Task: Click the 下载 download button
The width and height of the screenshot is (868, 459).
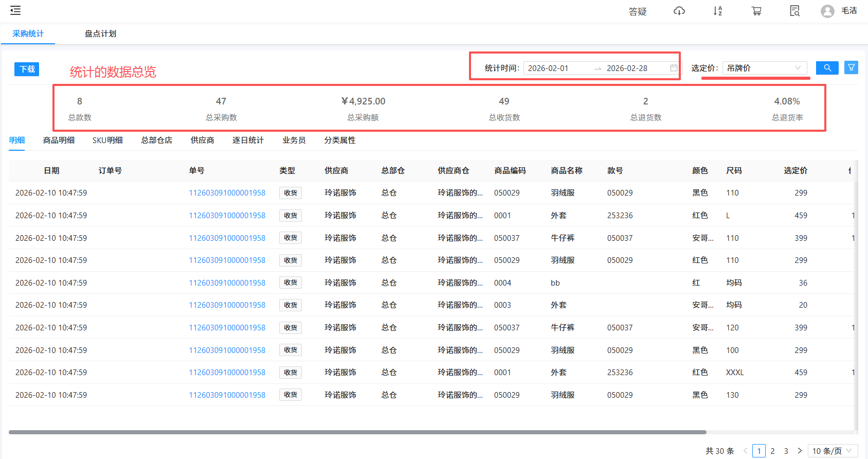Action: tap(27, 69)
